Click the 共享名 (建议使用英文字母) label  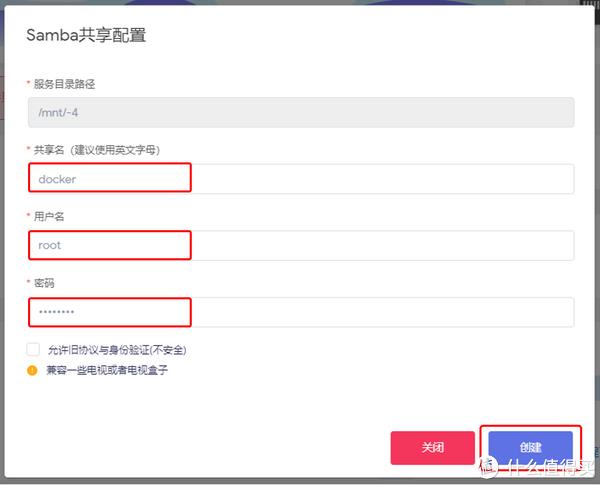point(97,150)
